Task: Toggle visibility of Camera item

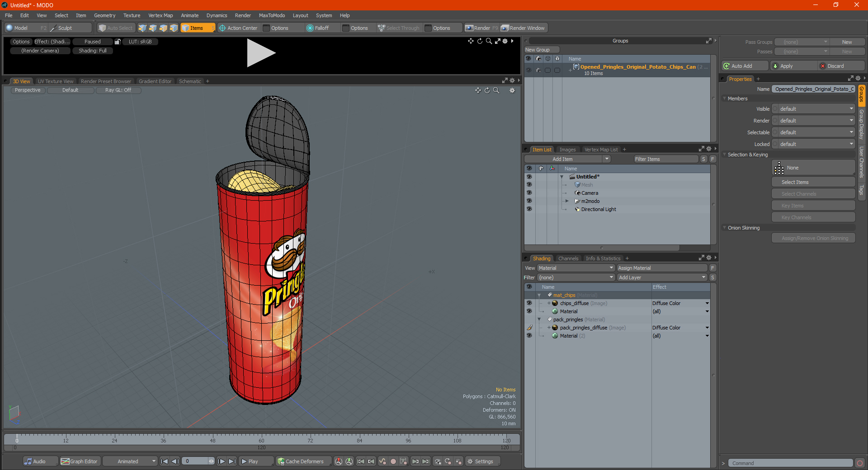Action: (x=529, y=193)
